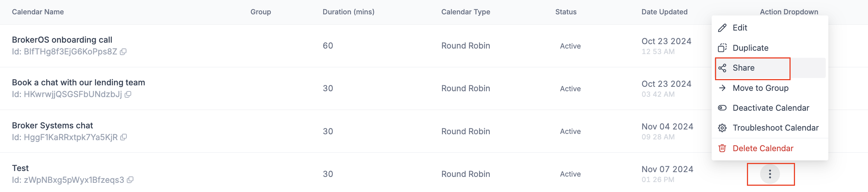The height and width of the screenshot is (192, 868).
Task: Copy the Broker Systems chat calendar ID
Action: click(124, 137)
